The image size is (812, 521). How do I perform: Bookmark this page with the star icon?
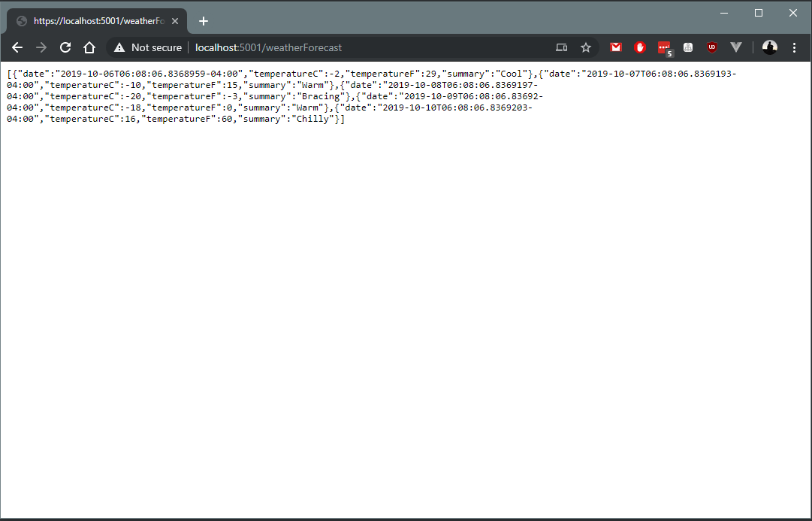coord(586,47)
